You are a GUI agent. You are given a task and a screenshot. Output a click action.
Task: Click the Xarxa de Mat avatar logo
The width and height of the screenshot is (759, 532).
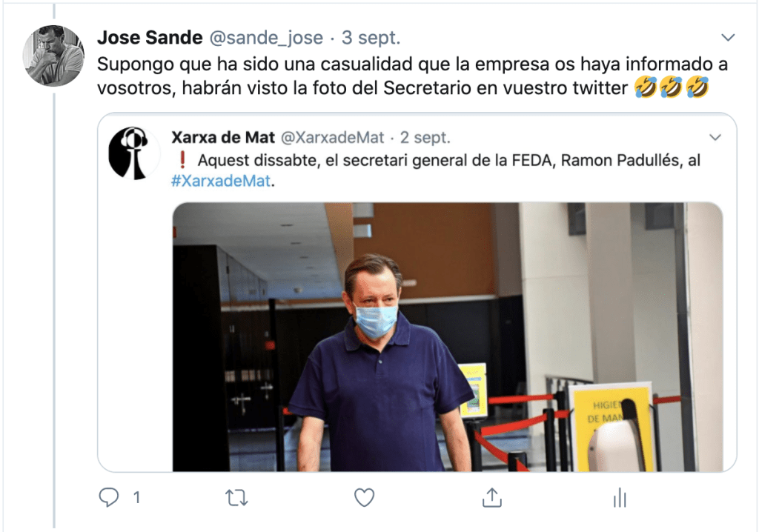(x=133, y=153)
